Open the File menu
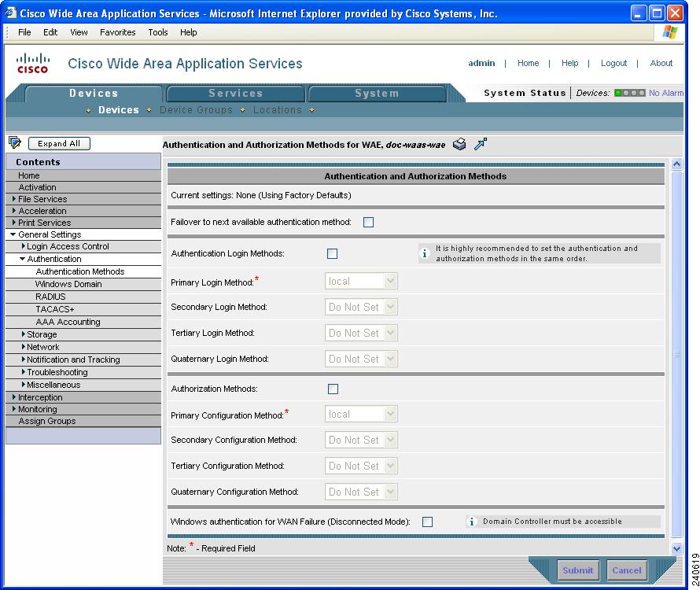 [24, 32]
